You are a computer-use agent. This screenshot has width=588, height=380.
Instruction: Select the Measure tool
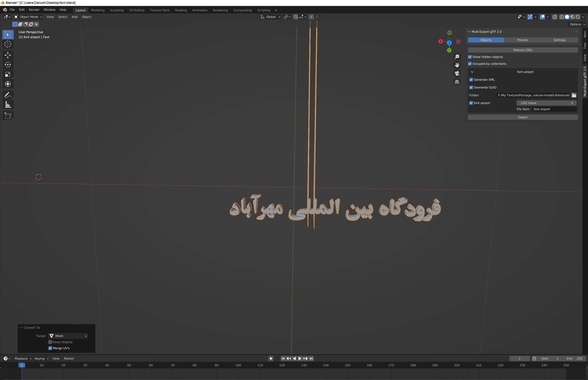[x=8, y=105]
